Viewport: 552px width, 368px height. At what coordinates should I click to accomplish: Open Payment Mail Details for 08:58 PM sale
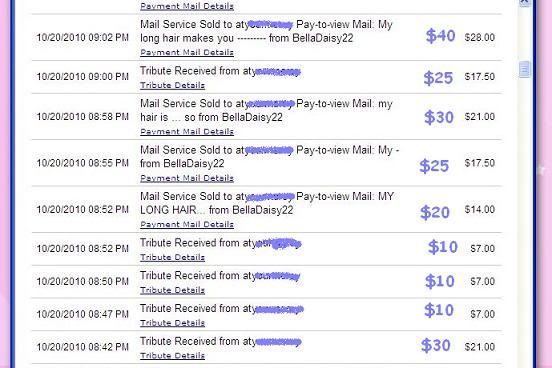(x=187, y=132)
